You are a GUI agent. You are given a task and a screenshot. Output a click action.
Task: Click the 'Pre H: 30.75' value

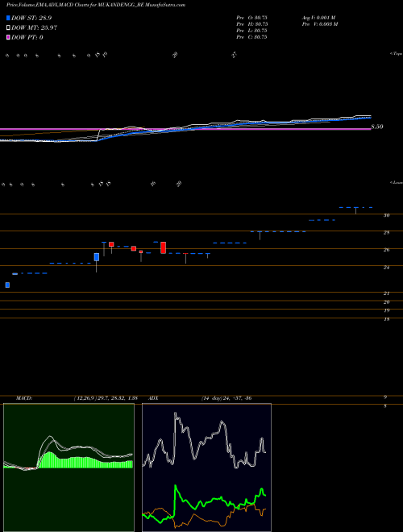251,24
